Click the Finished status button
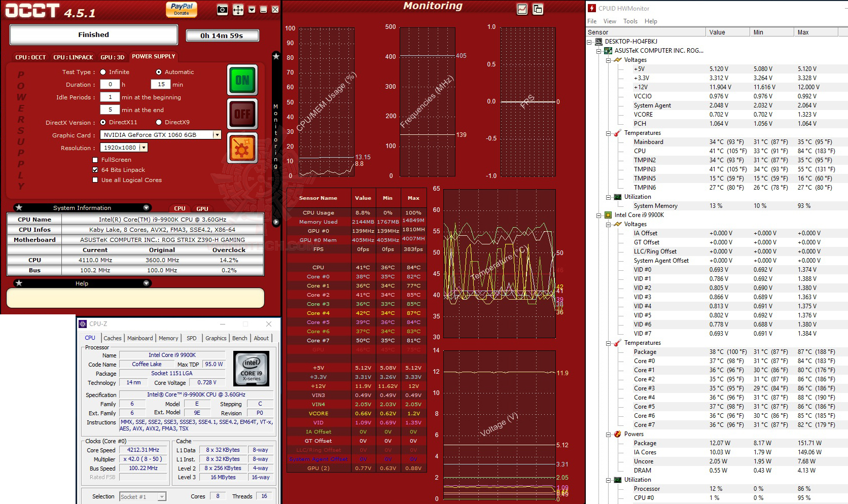The height and width of the screenshot is (504, 848). coord(94,35)
